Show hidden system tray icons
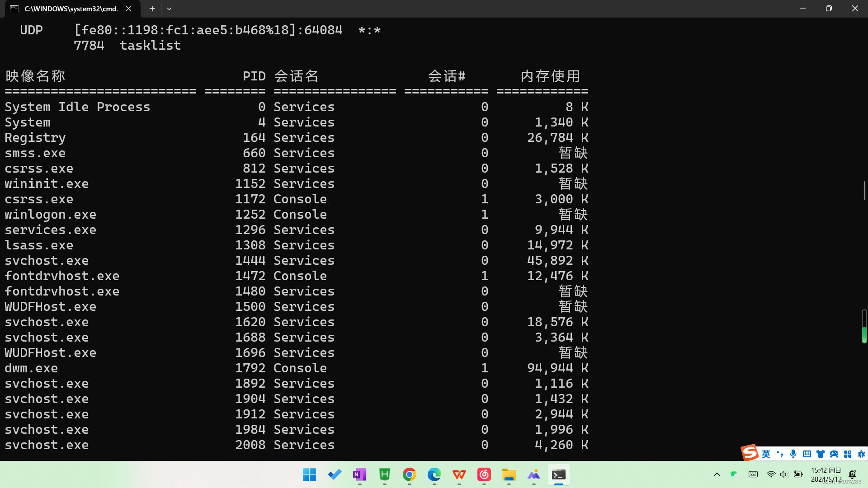The height and width of the screenshot is (488, 868). 717,474
